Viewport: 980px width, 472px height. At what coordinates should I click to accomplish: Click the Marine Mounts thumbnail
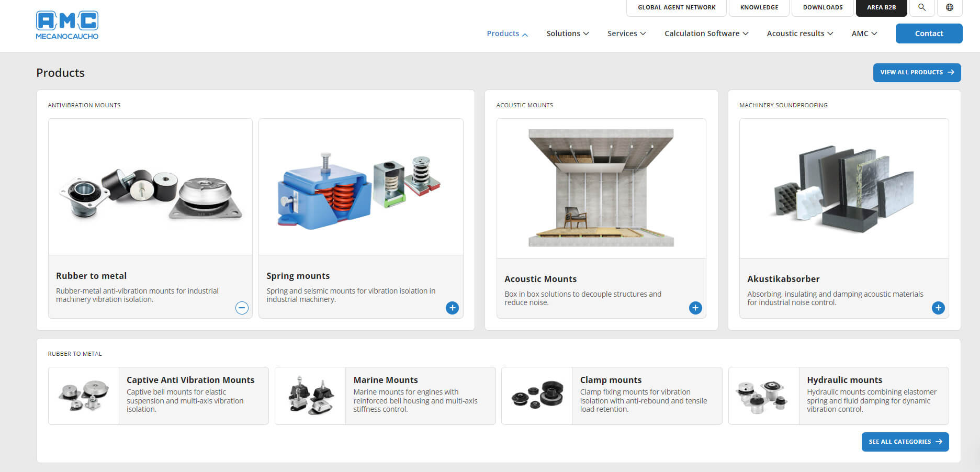310,396
